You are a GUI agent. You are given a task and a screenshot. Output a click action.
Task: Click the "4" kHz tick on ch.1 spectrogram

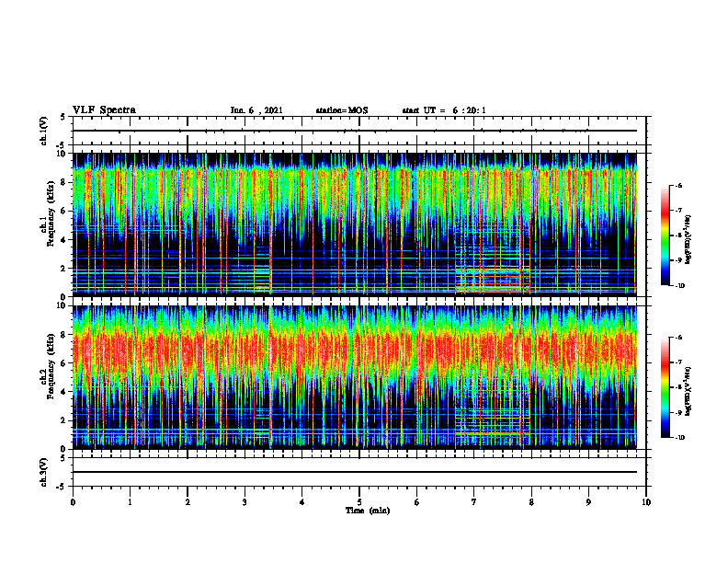coord(64,240)
